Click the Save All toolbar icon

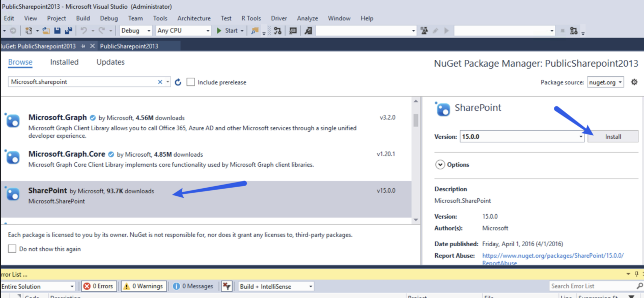coord(68,31)
